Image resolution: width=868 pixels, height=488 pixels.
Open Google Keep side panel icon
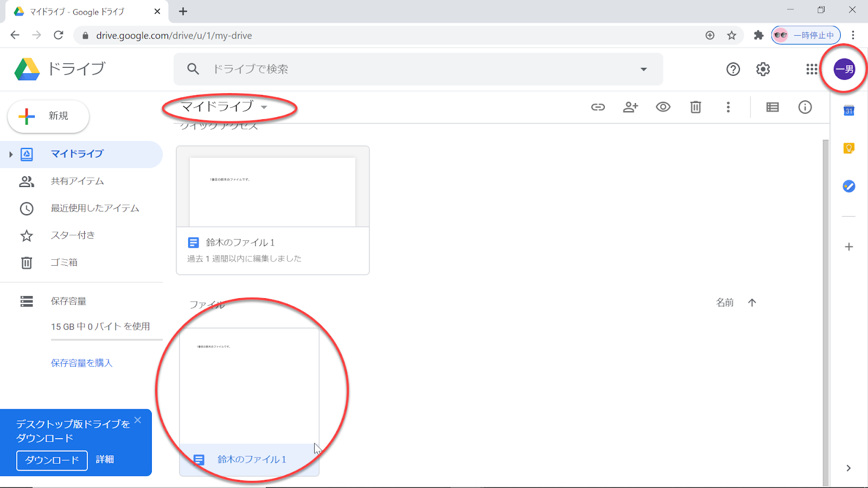849,148
